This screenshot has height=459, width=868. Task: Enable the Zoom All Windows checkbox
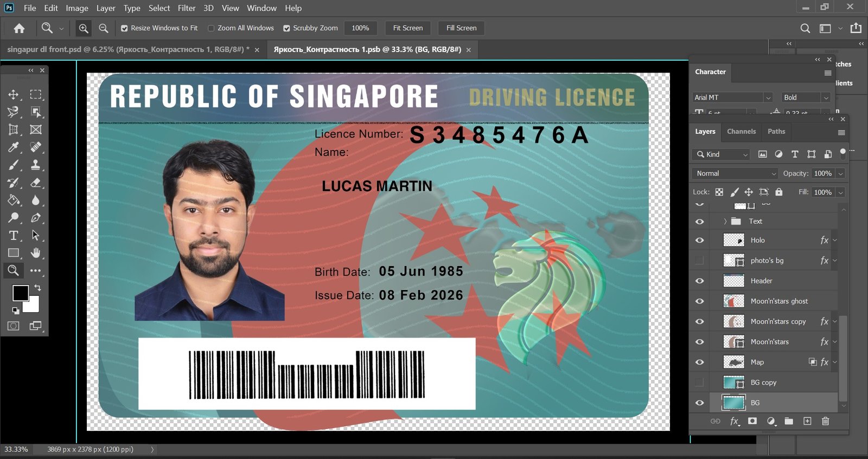click(212, 28)
